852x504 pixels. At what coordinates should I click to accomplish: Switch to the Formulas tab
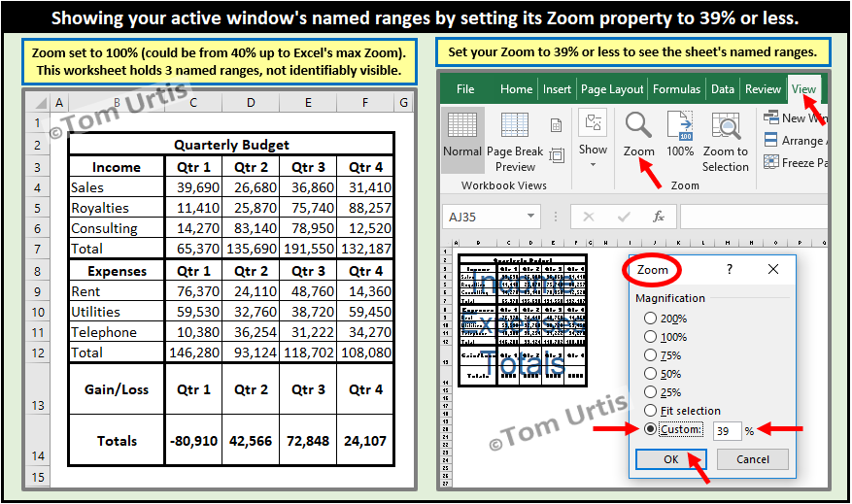click(676, 89)
